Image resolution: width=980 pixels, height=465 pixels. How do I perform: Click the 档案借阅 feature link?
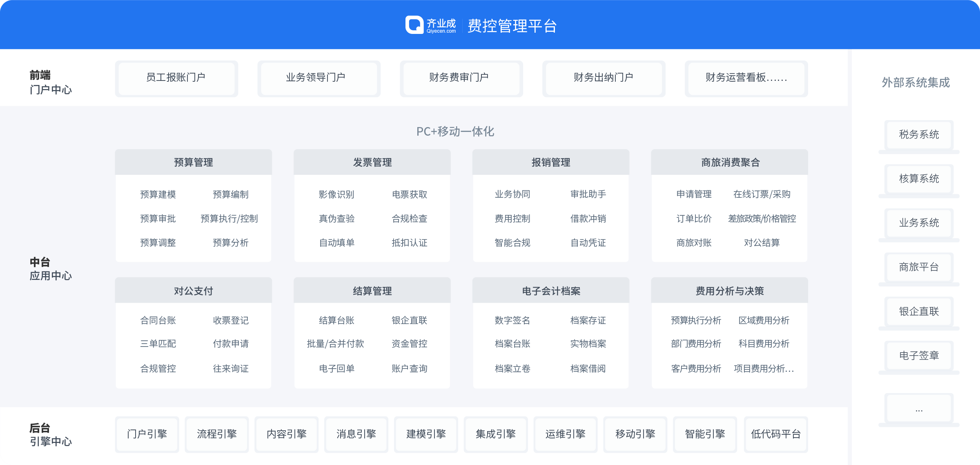pyautogui.click(x=588, y=369)
